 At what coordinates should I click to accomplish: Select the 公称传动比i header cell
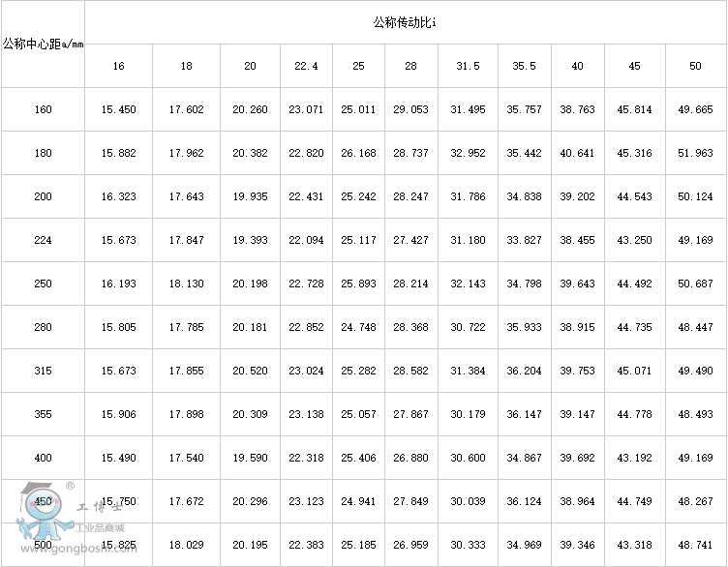[x=405, y=22]
